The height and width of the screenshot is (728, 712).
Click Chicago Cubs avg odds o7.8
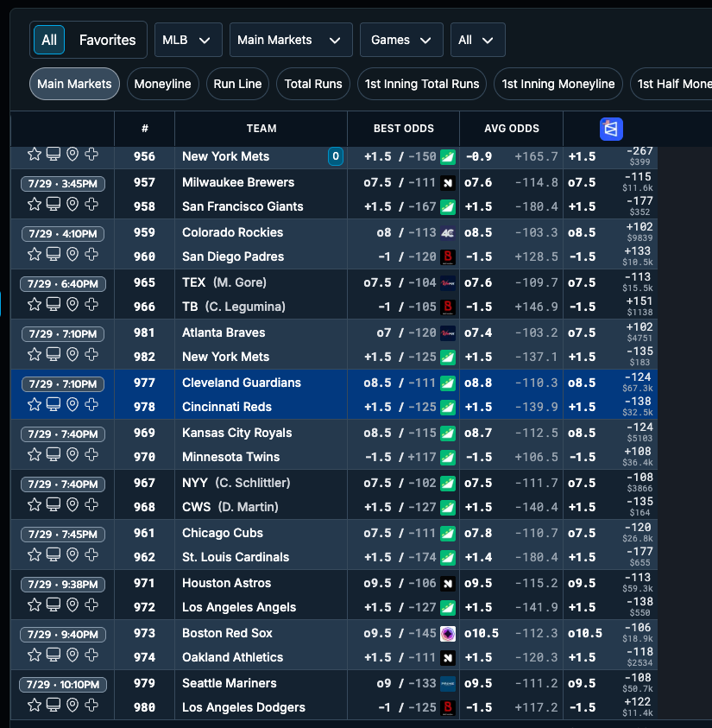point(478,534)
